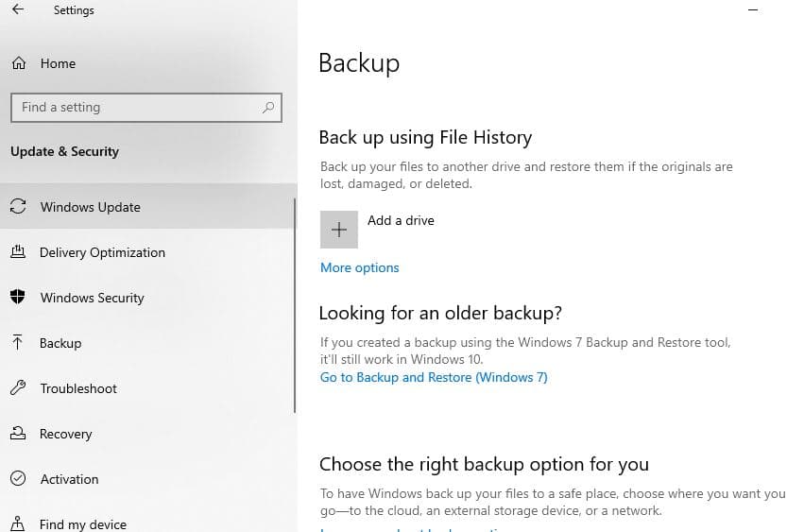This screenshot has width=787, height=532.
Task: Open the More options link
Action: point(359,267)
